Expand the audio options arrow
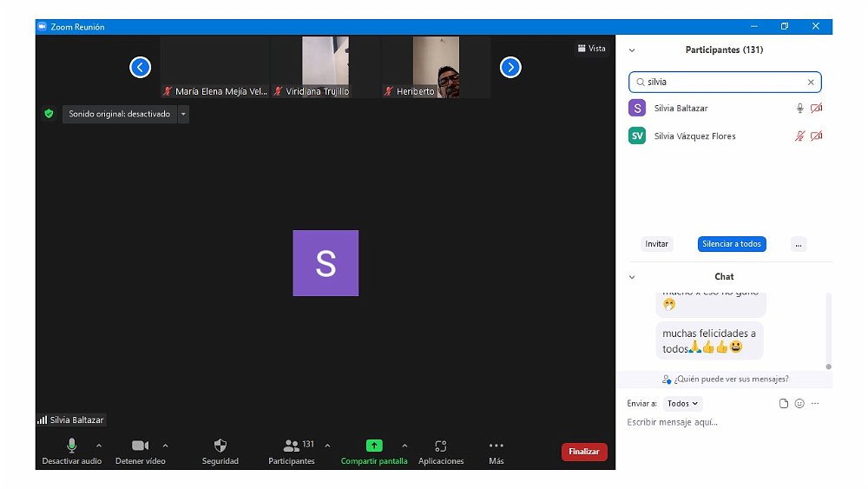 click(x=99, y=446)
